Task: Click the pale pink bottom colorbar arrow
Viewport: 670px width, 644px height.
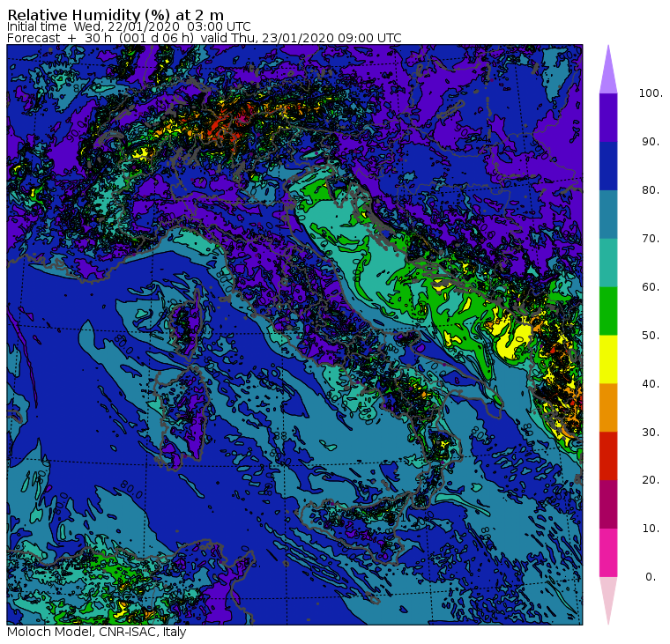Action: [608, 598]
